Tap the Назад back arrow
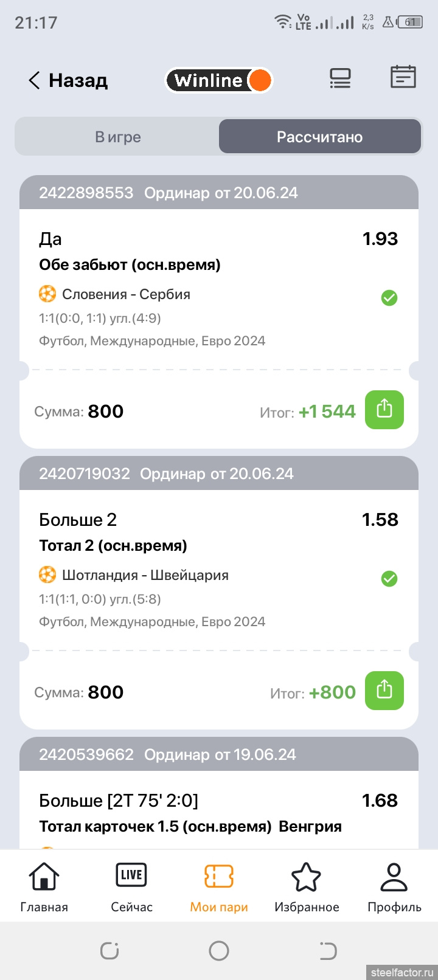This screenshot has height=980, width=438. pos(35,80)
